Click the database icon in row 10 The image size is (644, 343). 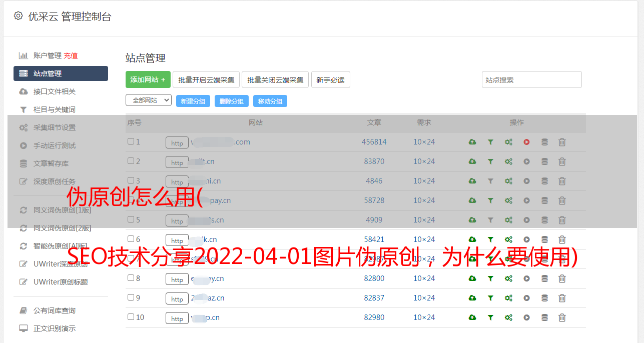[544, 317]
